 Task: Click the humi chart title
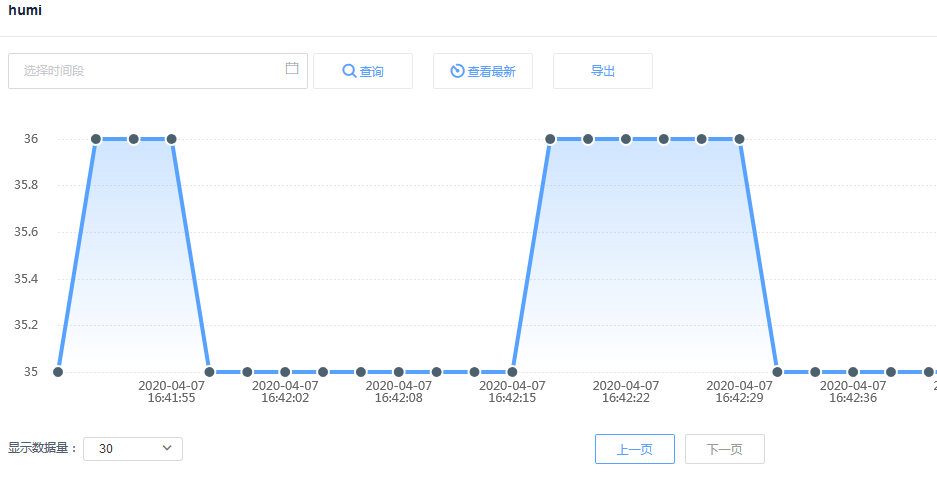pyautogui.click(x=25, y=10)
